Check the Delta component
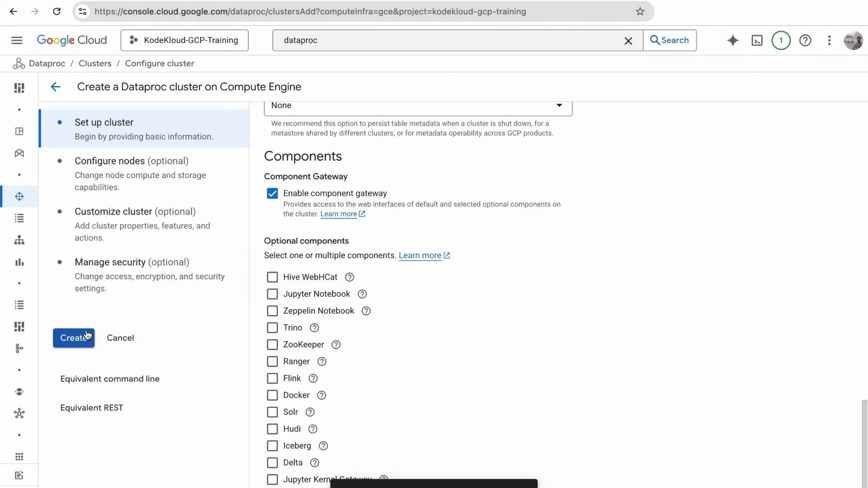Image resolution: width=868 pixels, height=488 pixels. pyautogui.click(x=272, y=463)
